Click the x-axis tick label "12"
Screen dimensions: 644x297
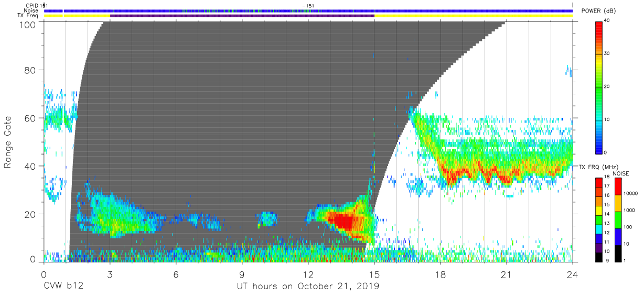click(308, 274)
